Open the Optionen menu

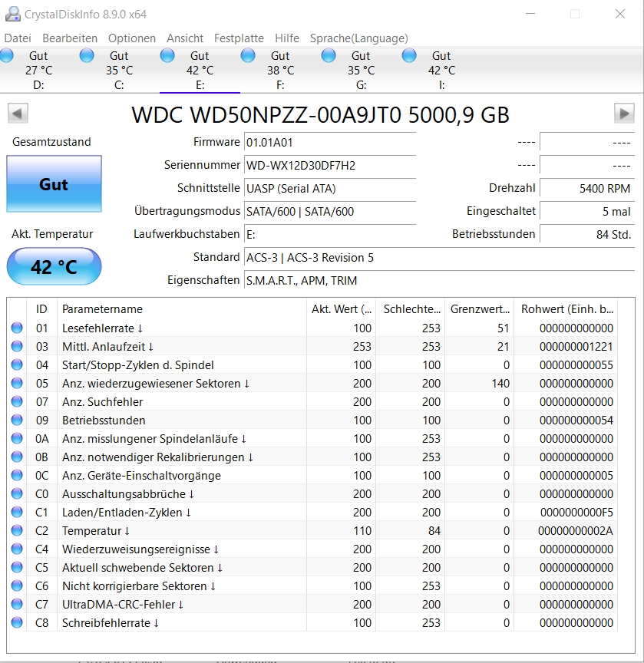132,38
